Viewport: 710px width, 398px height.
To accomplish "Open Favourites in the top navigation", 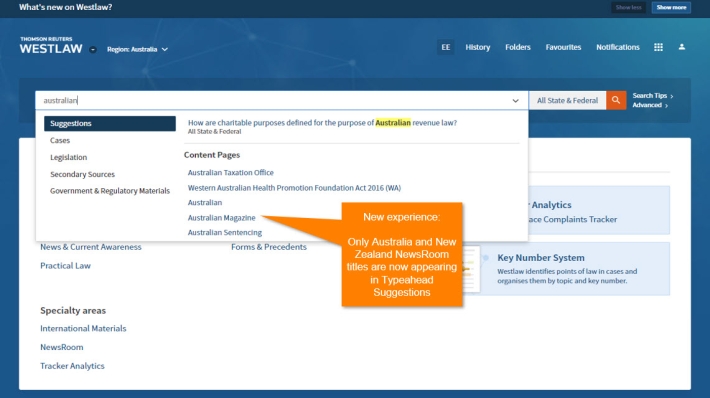I will pyautogui.click(x=563, y=47).
